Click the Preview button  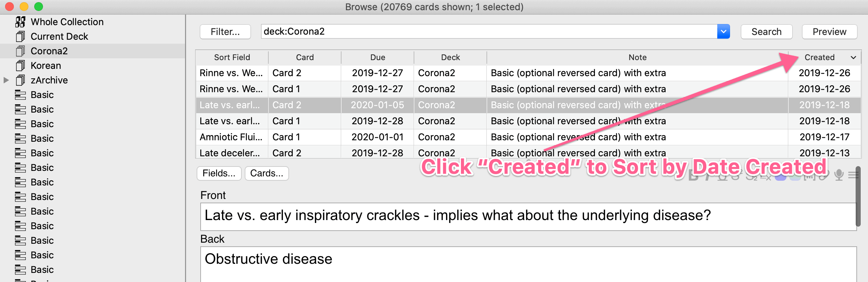pos(829,32)
